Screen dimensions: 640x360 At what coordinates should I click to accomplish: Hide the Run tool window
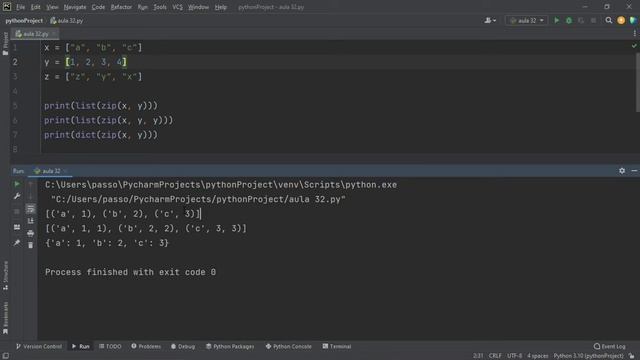point(634,171)
